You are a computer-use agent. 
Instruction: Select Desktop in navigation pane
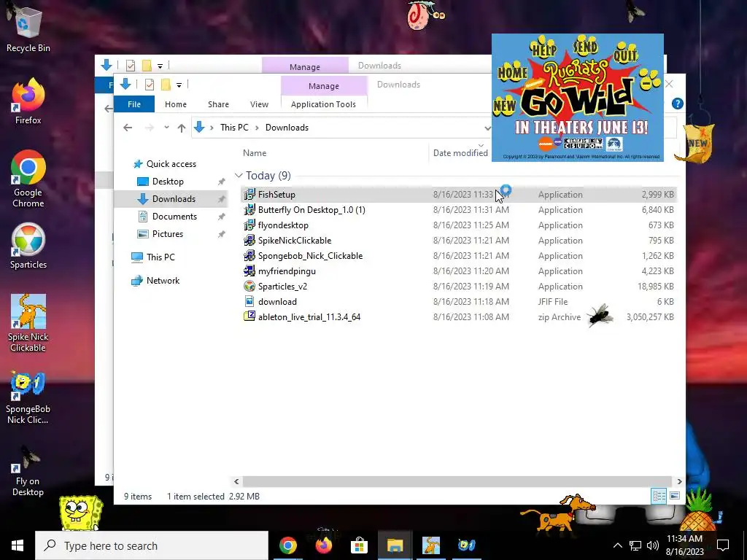pos(168,182)
